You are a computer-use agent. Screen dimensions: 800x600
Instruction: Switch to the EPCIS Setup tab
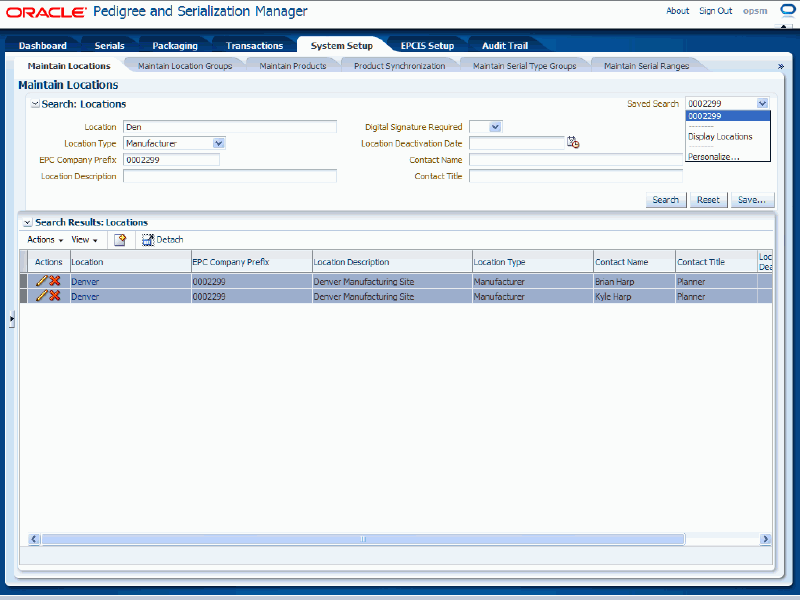427,45
